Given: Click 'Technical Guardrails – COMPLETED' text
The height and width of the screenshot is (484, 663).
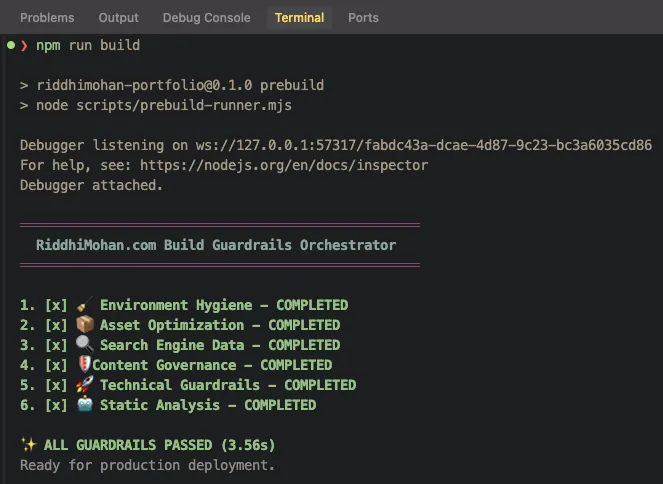Looking at the screenshot, I should pos(228,385).
